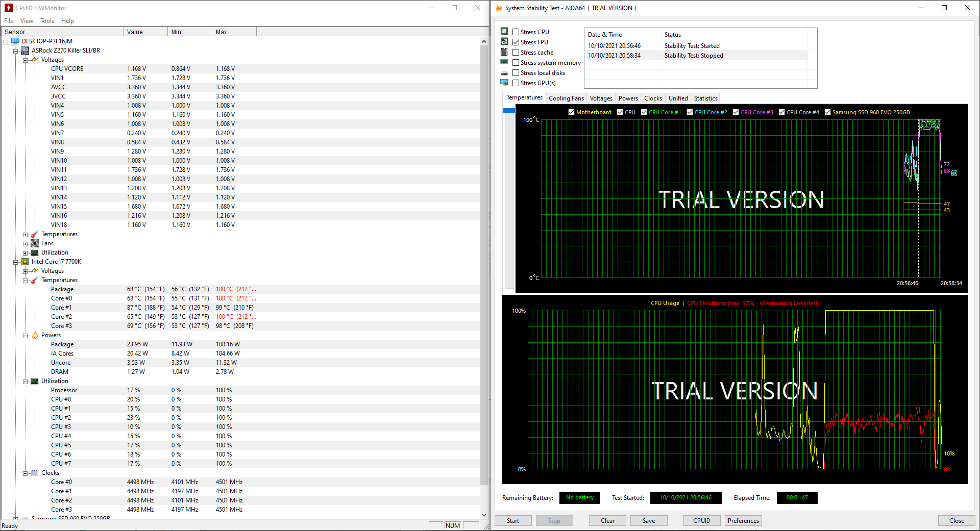The width and height of the screenshot is (980, 531).
Task: Click the Intel Core i7 7700K processor icon
Action: [x=25, y=262]
